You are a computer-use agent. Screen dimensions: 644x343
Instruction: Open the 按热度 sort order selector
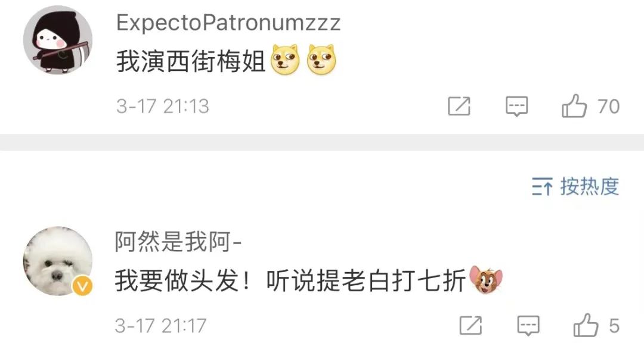coord(575,186)
